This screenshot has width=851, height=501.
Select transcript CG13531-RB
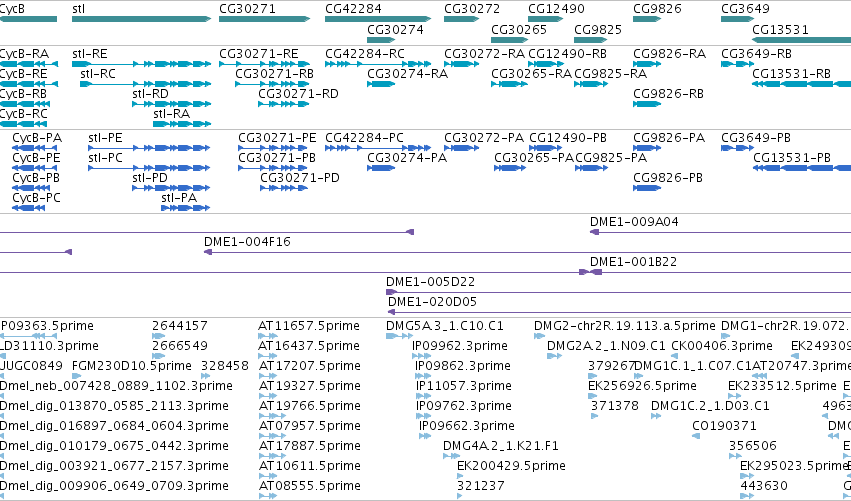click(802, 84)
